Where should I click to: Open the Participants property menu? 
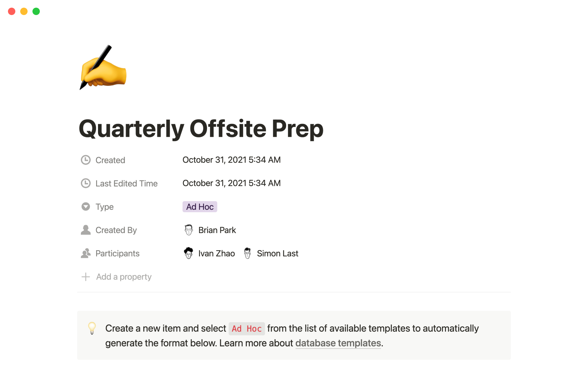pyautogui.click(x=117, y=253)
